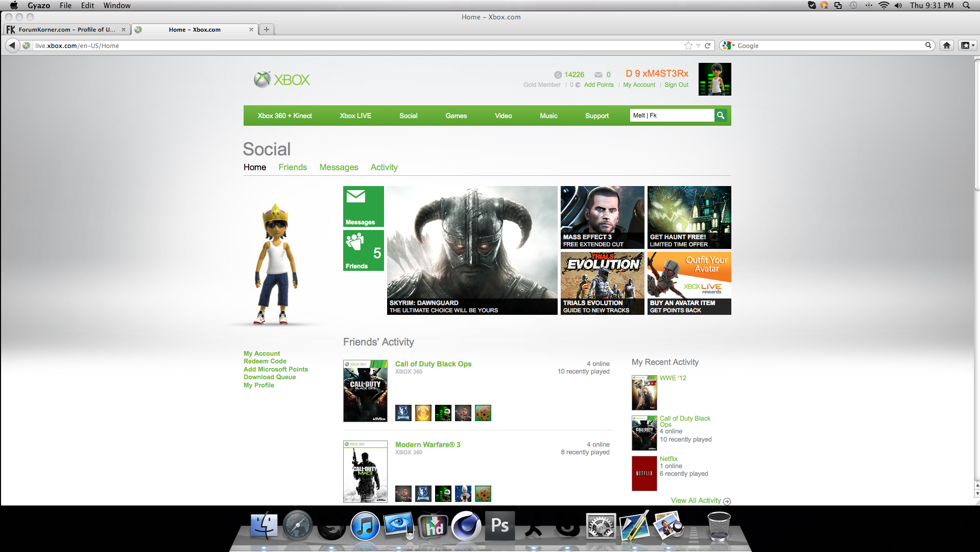The width and height of the screenshot is (980, 552).
Task: Click Redeem Code in the sidebar
Action: click(265, 361)
